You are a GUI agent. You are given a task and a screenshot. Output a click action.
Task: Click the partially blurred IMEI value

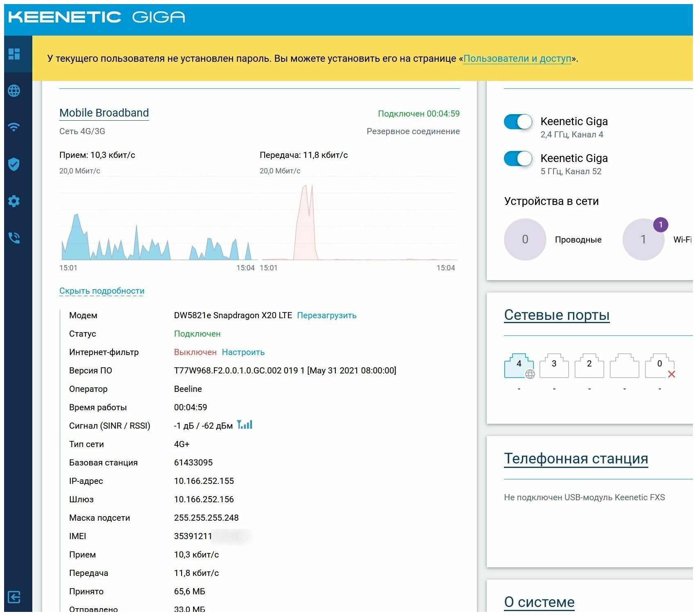(x=212, y=536)
